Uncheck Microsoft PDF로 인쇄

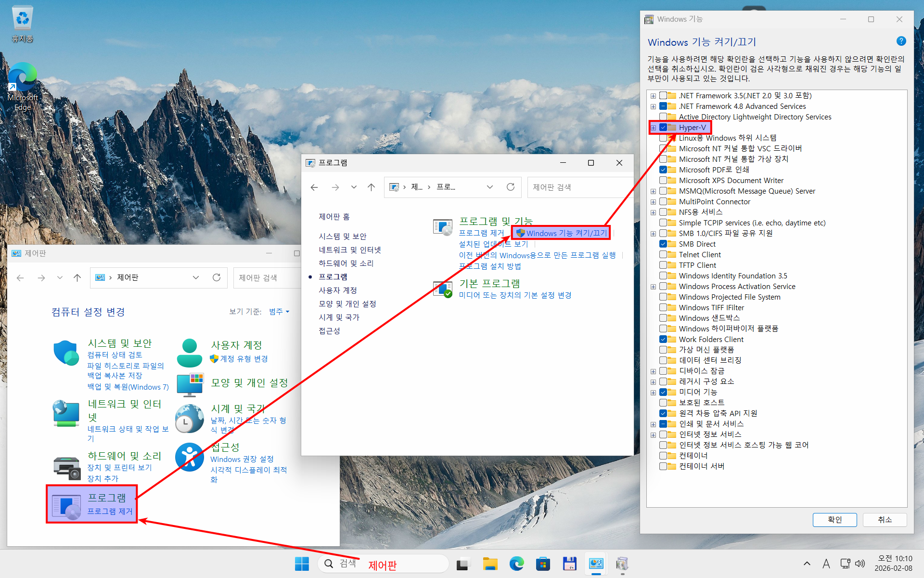(x=663, y=170)
